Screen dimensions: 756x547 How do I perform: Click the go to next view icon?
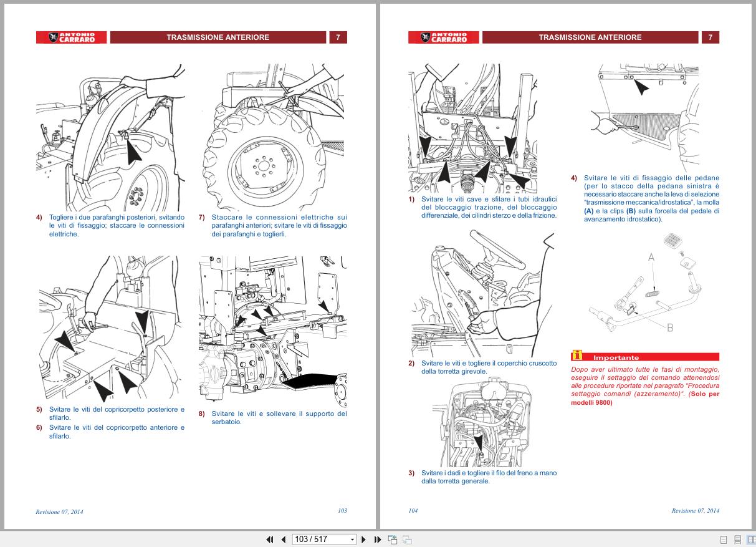click(407, 540)
